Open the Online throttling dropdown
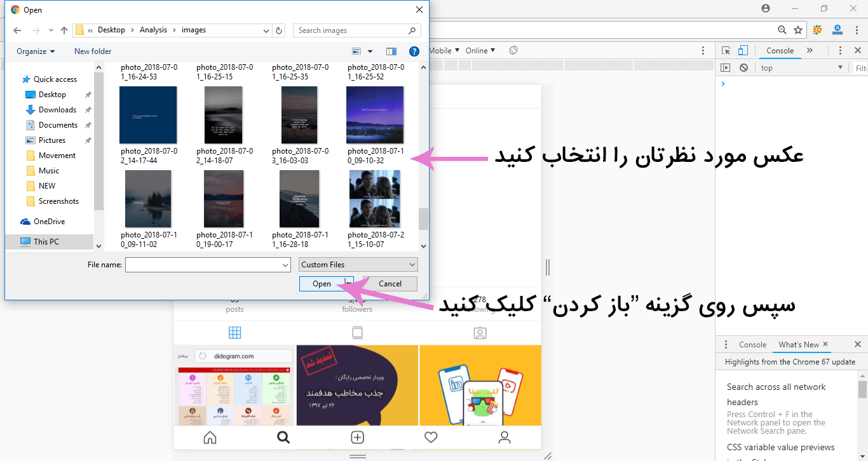Viewport: 868px width, 461px height. (480, 51)
